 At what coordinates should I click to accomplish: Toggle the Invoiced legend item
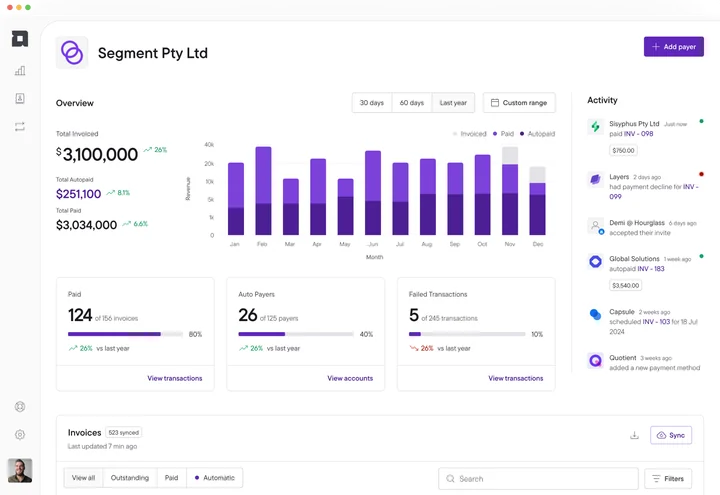(470, 134)
